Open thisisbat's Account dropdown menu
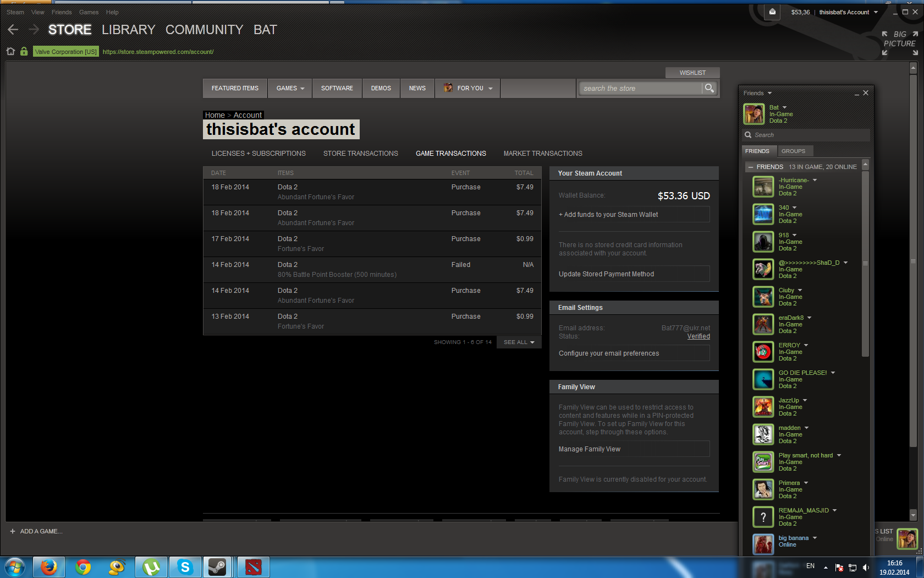 (848, 12)
